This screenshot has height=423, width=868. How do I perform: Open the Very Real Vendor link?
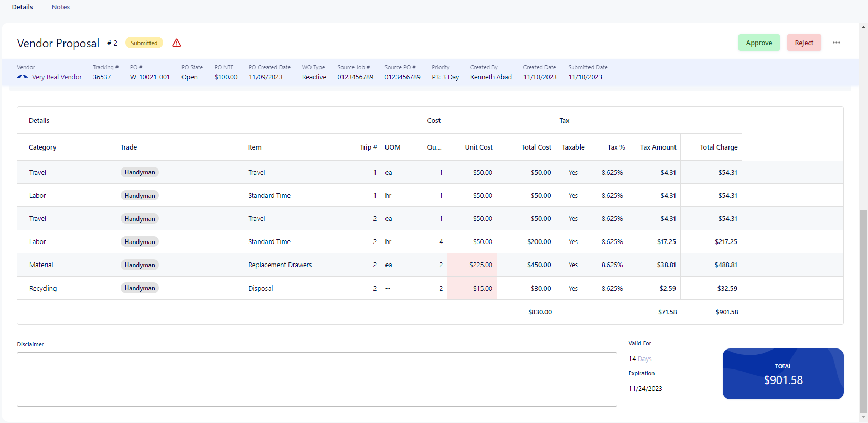coord(57,77)
